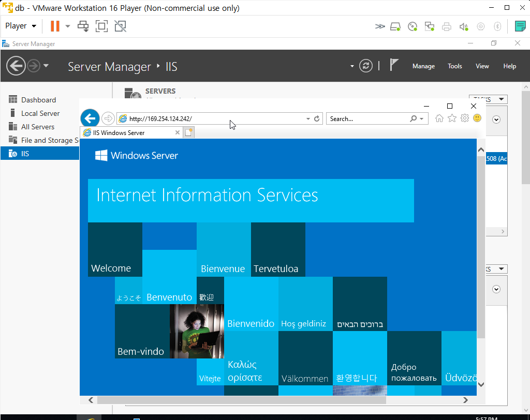
Task: Open the VMware message log note icon
Action: click(520, 26)
